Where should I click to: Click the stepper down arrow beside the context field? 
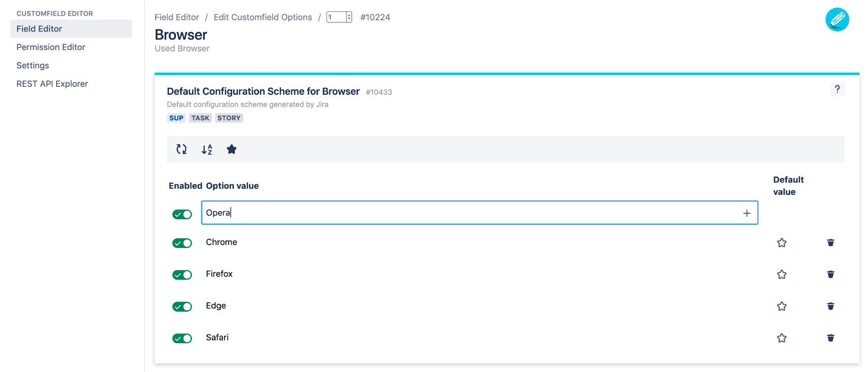(348, 20)
